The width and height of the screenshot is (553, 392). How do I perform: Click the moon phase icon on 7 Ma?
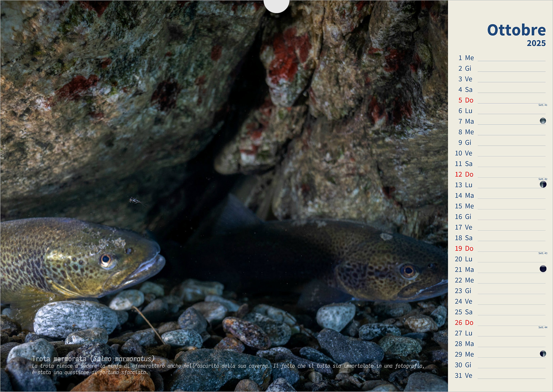tap(543, 121)
